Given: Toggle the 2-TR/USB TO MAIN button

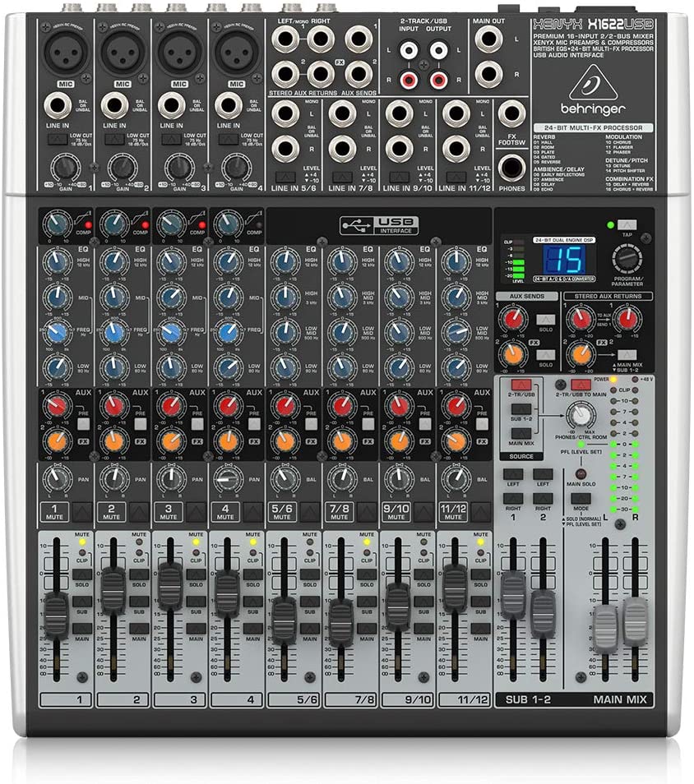Looking at the screenshot, I should tap(581, 385).
